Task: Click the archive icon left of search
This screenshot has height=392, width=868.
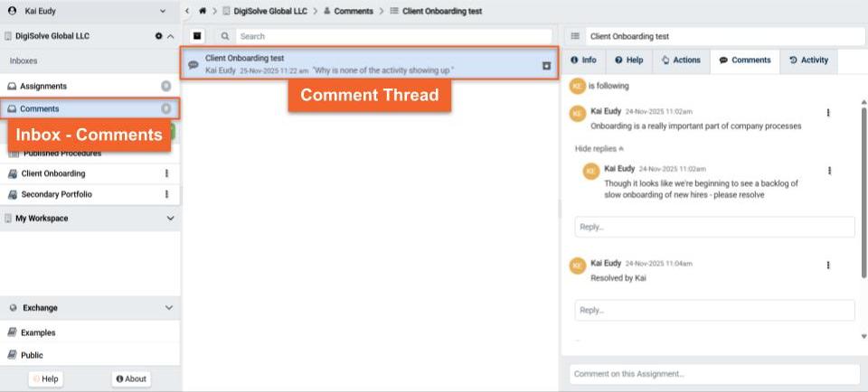Action: [x=197, y=36]
